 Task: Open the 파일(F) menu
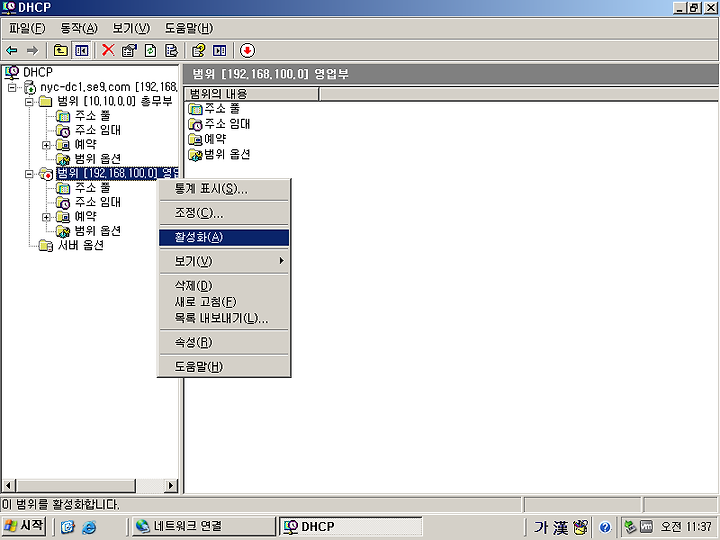[x=27, y=28]
